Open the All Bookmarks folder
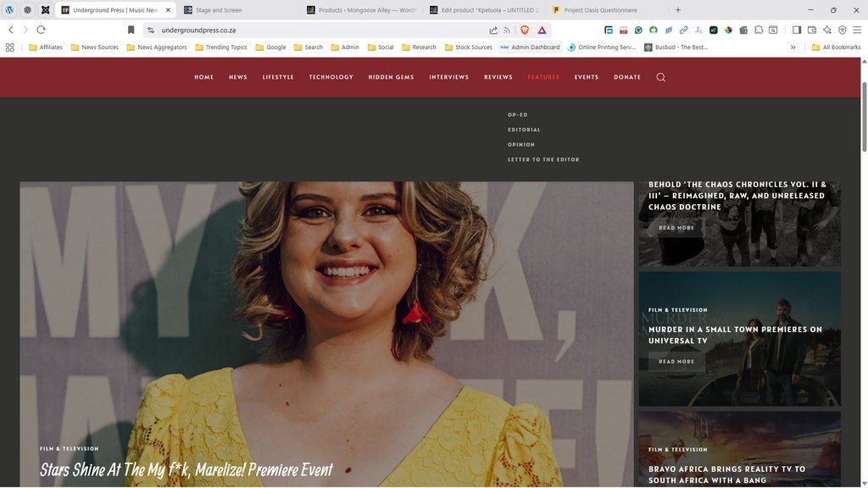Screen dimensions: 868x488 coord(836,47)
